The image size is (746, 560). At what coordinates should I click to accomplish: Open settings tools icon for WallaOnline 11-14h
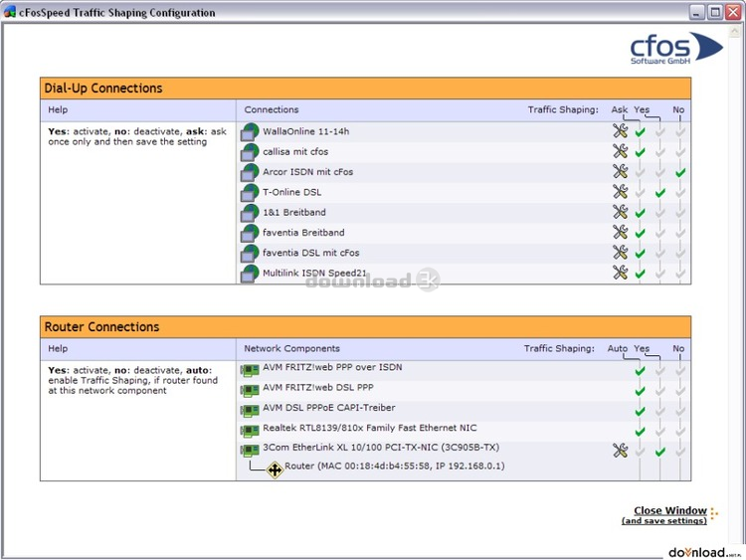point(620,131)
